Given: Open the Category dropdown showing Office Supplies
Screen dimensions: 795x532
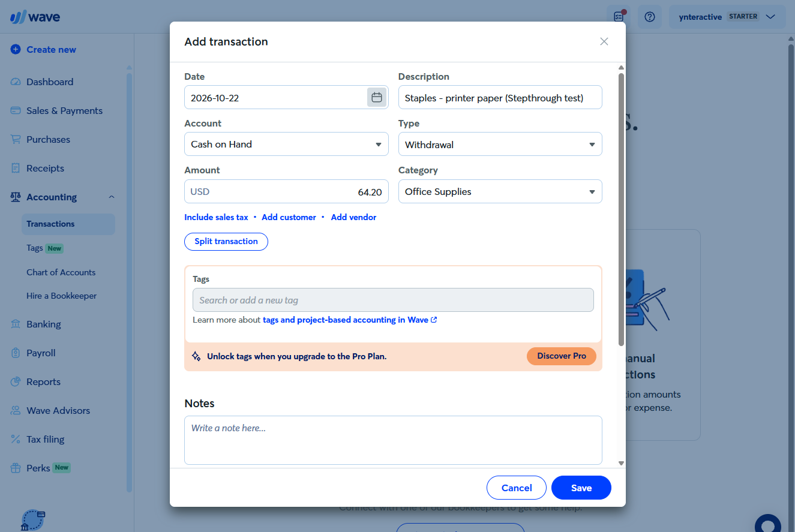Looking at the screenshot, I should [500, 191].
